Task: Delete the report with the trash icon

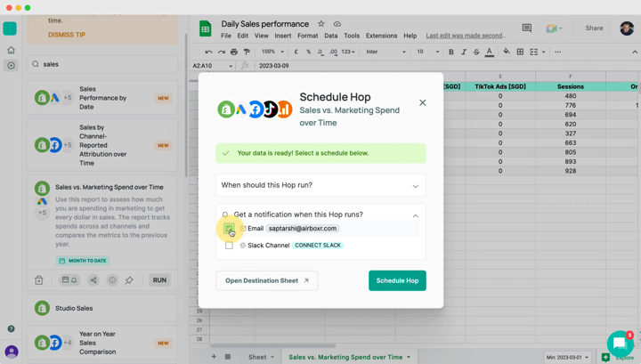Action: click(x=39, y=280)
